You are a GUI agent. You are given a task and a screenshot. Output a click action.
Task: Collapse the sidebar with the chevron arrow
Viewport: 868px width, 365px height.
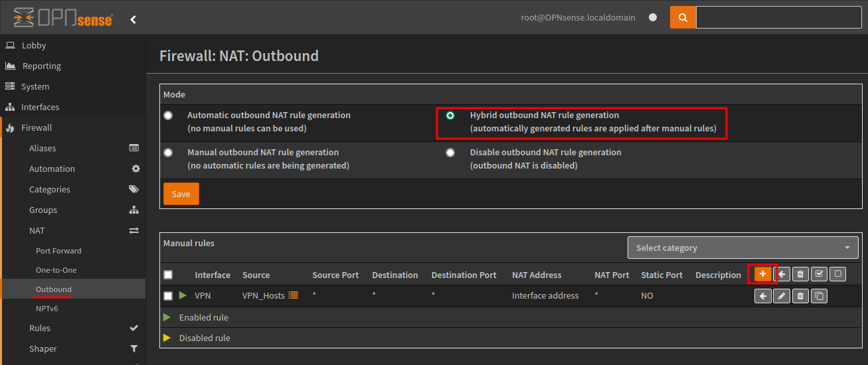point(133,19)
